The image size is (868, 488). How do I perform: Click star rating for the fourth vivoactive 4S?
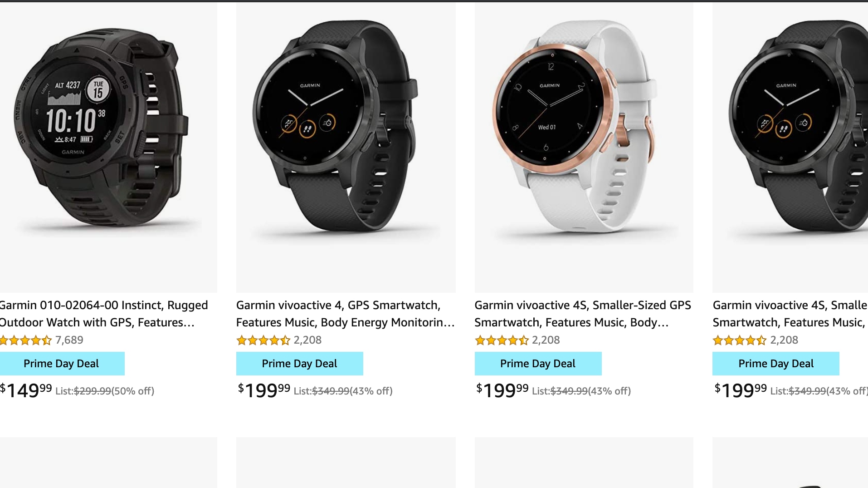coord(740,340)
